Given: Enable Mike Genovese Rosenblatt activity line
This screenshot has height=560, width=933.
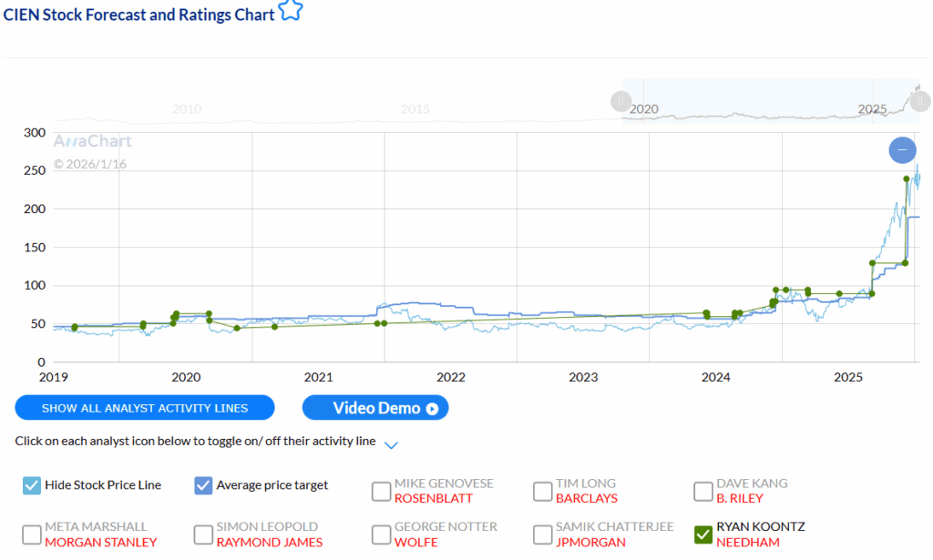Looking at the screenshot, I should point(382,491).
